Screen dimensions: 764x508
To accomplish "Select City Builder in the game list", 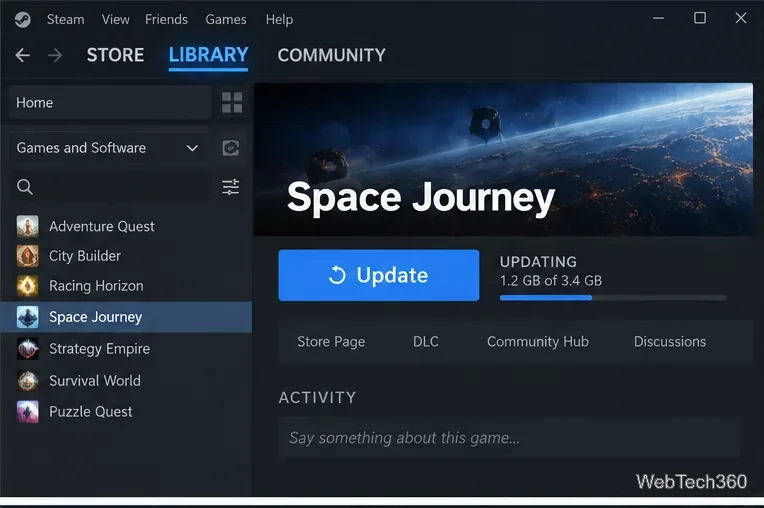I will click(126, 256).
